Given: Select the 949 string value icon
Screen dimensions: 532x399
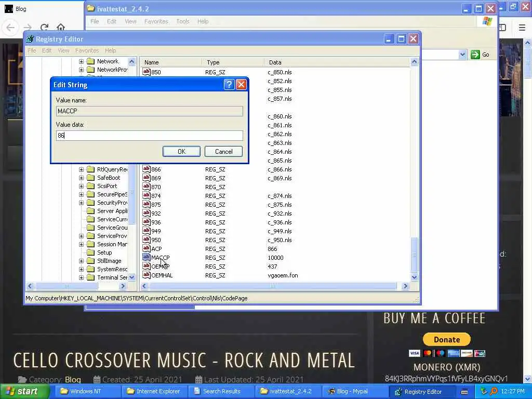Looking at the screenshot, I should [146, 230].
